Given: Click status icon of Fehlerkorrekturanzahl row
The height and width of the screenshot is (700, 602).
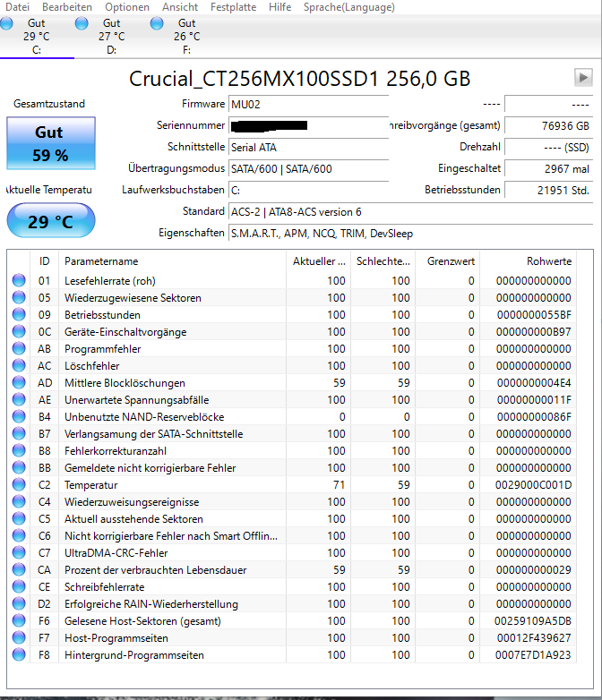Looking at the screenshot, I should 19,450.
